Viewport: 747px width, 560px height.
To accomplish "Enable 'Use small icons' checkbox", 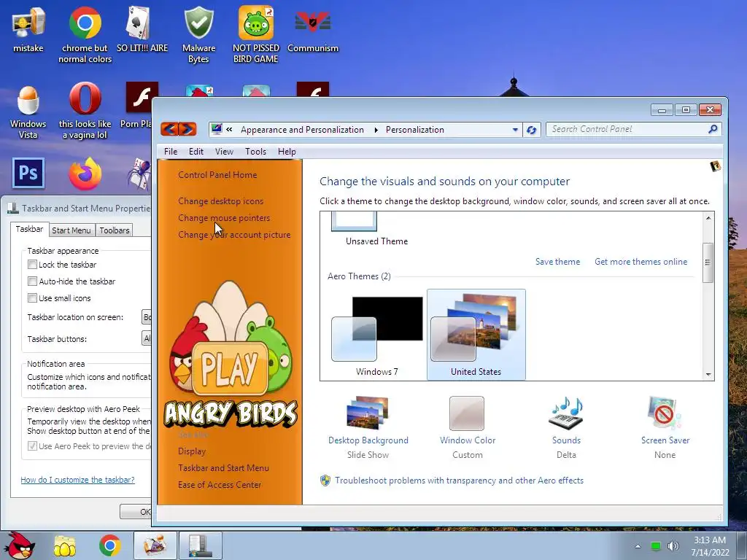I will [x=32, y=297].
